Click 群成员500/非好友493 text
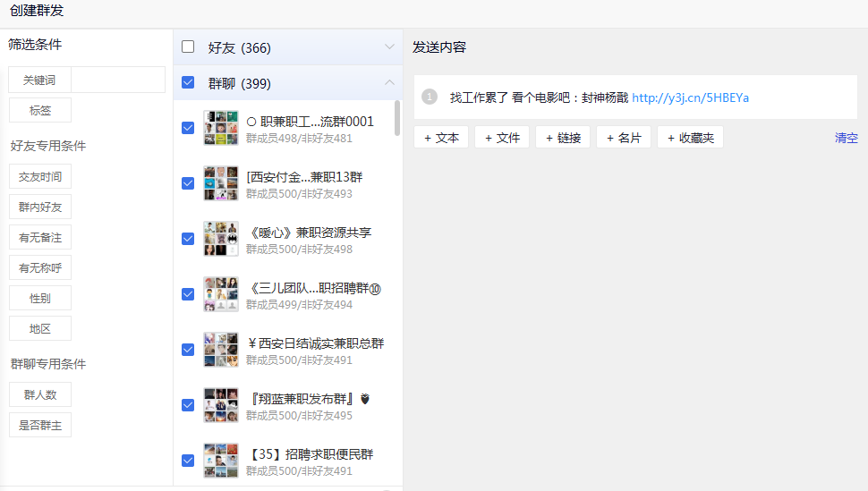868x491 pixels. pyautogui.click(x=299, y=194)
